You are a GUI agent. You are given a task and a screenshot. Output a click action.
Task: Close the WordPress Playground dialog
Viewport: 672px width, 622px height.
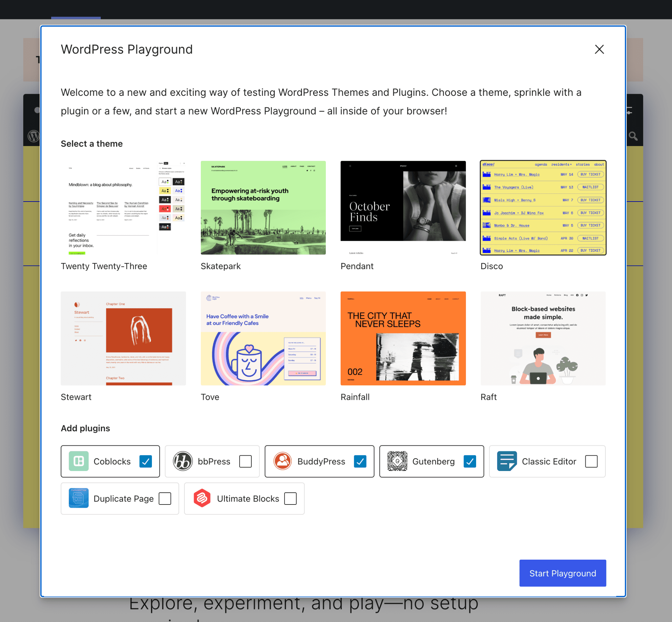tap(599, 49)
